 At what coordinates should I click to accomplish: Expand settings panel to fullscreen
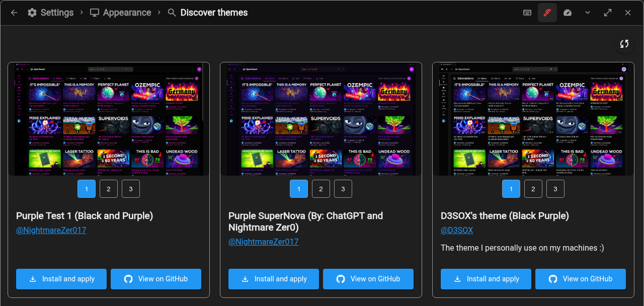608,13
